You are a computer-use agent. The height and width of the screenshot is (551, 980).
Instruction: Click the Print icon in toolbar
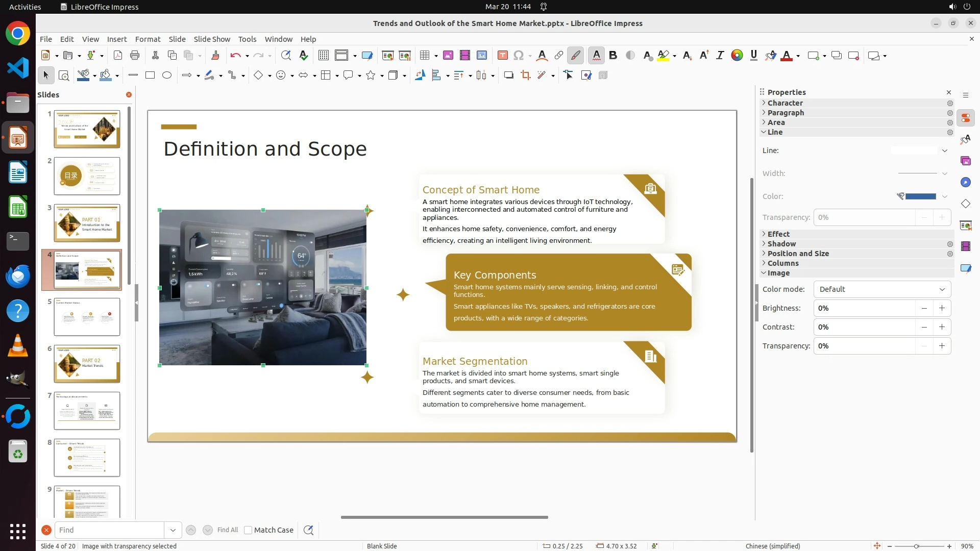click(135, 56)
